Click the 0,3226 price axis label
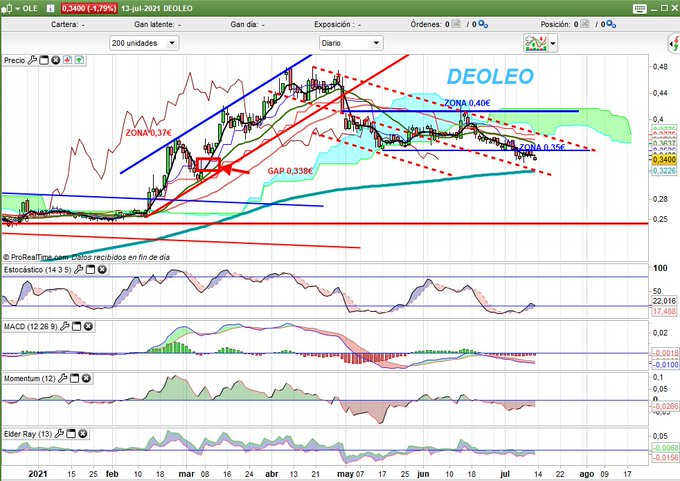Screen dimensions: 680x481 pos(664,171)
